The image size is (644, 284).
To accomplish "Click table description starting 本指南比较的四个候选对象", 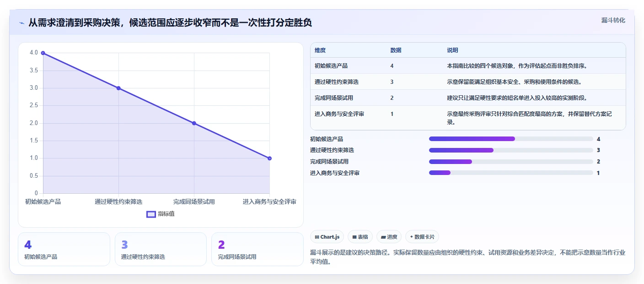I will pos(517,66).
